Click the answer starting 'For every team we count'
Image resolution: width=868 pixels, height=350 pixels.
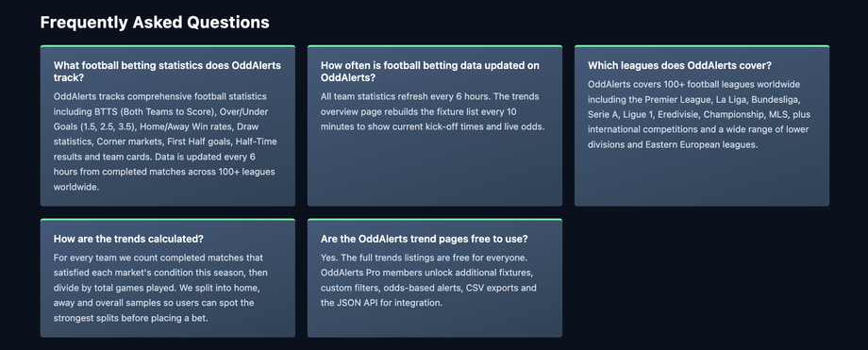tap(160, 288)
